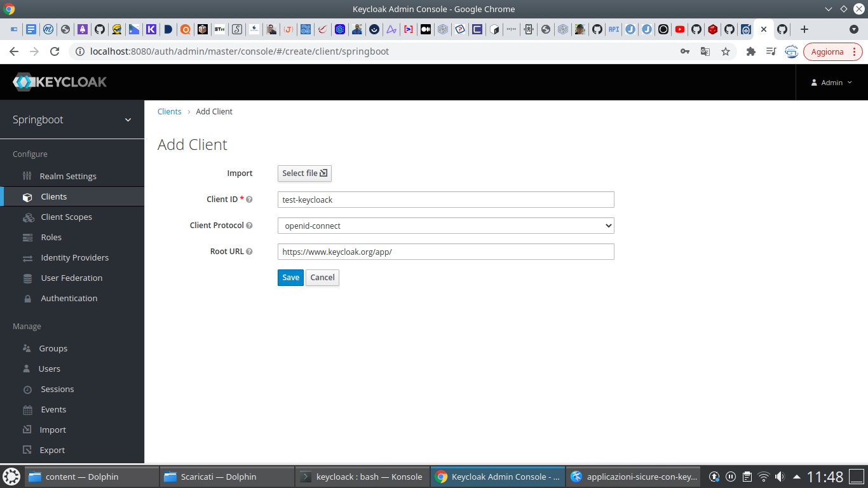Click into the Client ID field
The width and height of the screenshot is (868, 488).
(x=446, y=200)
